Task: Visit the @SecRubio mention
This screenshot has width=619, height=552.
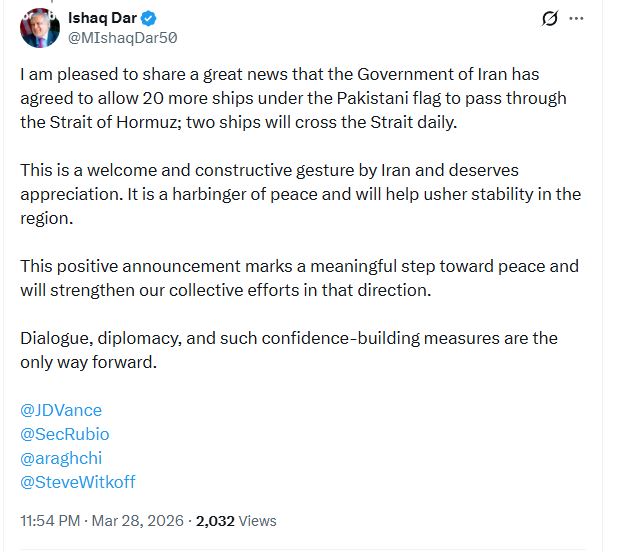Action: point(65,434)
